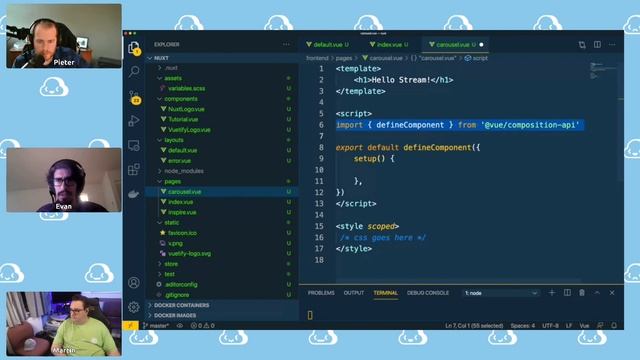Screen dimensions: 640x360
Task: Change indentation via 'Spaces: 4'
Action: pyautogui.click(x=522, y=326)
